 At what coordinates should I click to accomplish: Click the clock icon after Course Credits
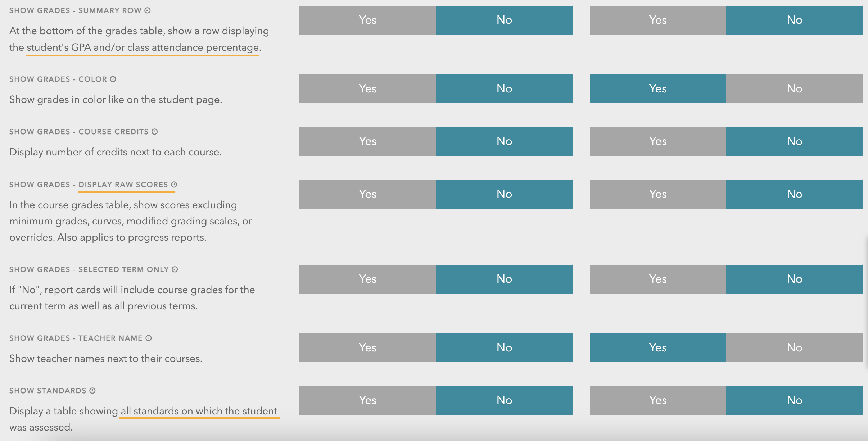pyautogui.click(x=155, y=132)
